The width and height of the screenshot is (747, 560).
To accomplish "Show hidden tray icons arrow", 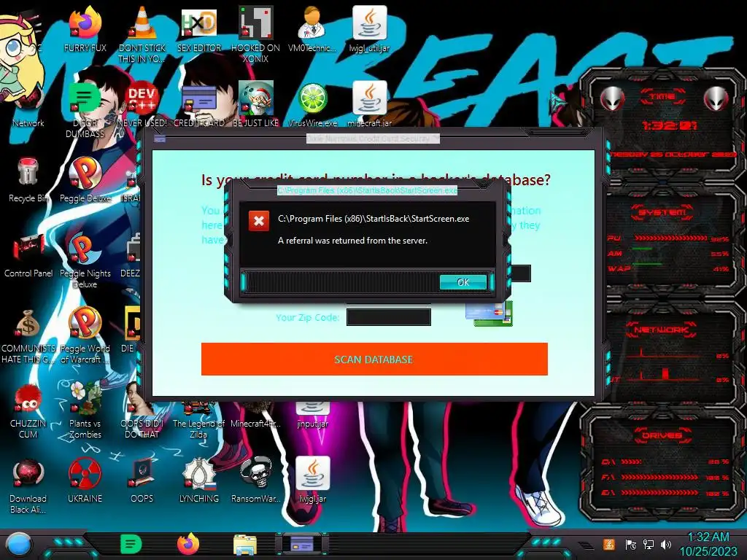I will click(x=587, y=545).
